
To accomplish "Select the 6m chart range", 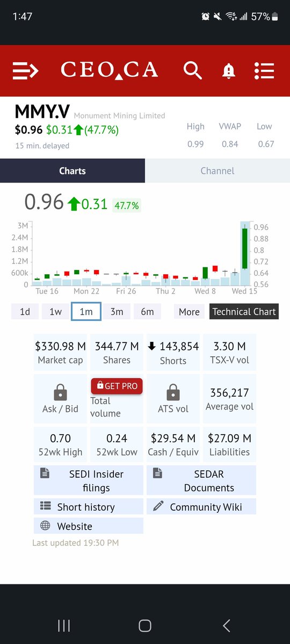I will pos(147,312).
